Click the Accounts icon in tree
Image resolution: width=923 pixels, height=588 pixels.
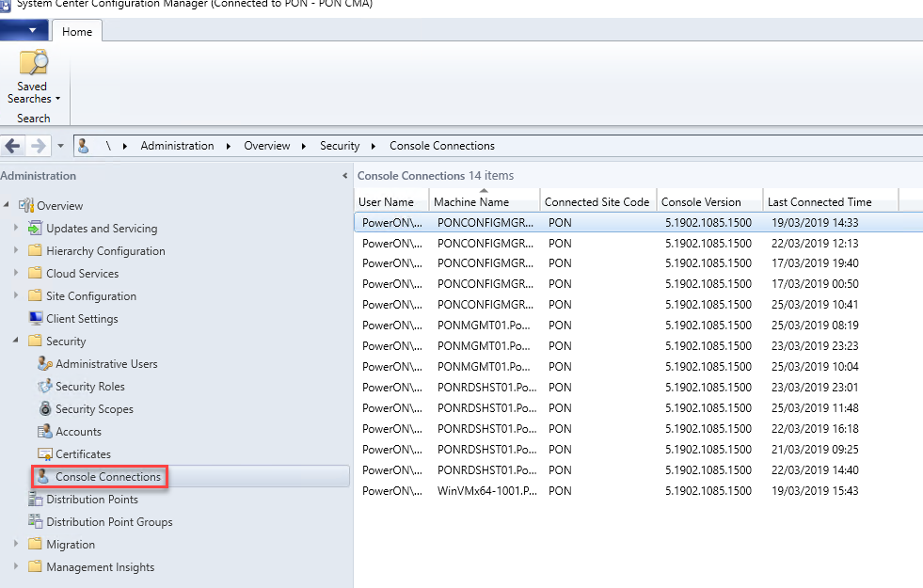[x=44, y=432]
